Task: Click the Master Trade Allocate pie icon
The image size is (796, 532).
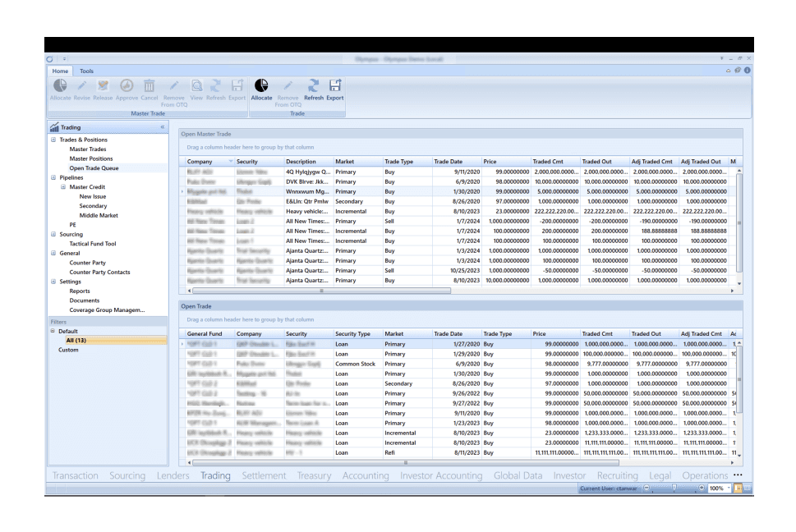Action: [x=60, y=85]
